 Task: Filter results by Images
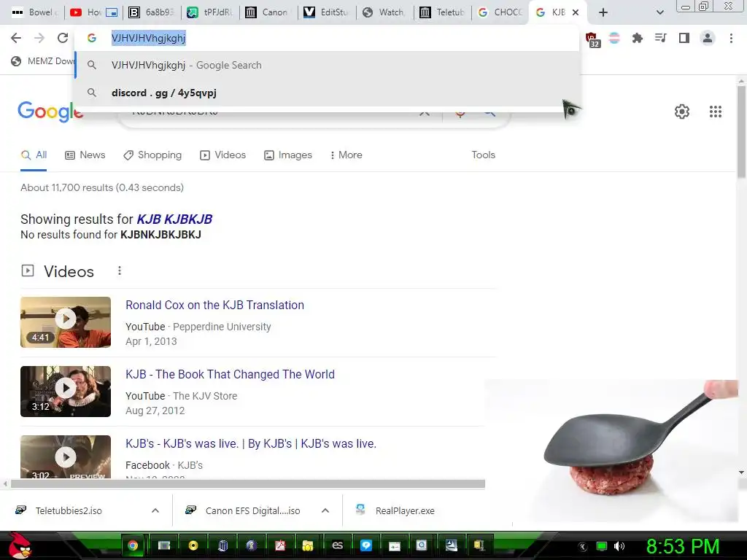tap(288, 155)
